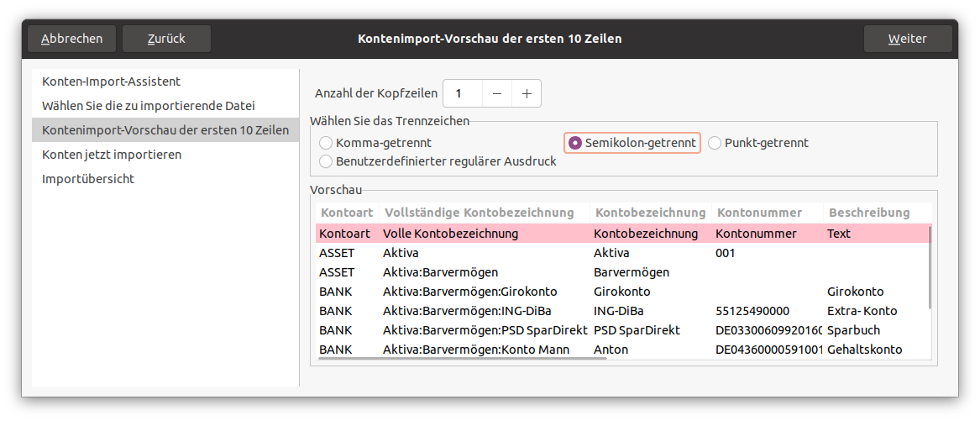Select the highlighted header row in preview

point(621,234)
